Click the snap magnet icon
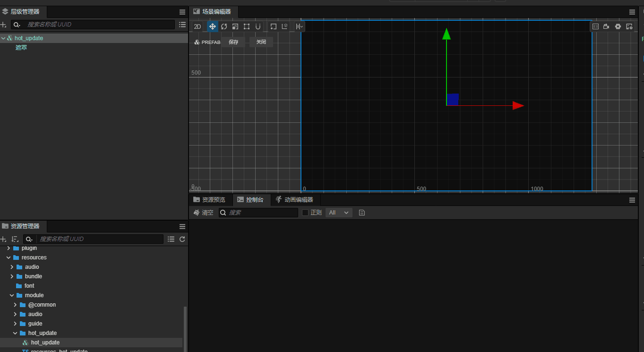Viewport: 644px width, 352px height. tap(258, 26)
